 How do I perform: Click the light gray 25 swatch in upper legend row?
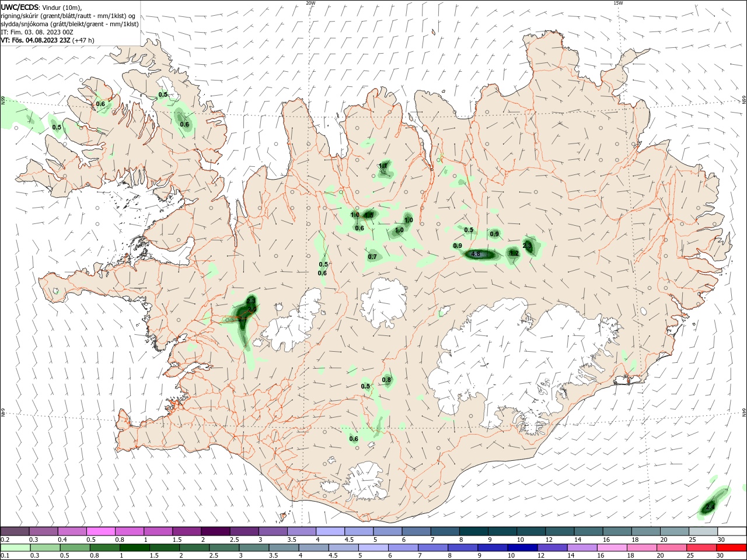(703, 531)
